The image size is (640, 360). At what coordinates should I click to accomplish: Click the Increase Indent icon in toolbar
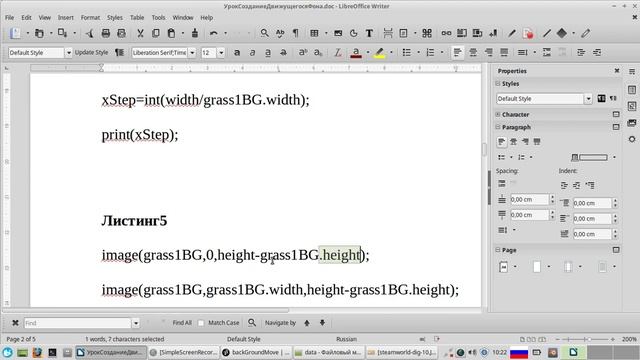[x=581, y=53]
